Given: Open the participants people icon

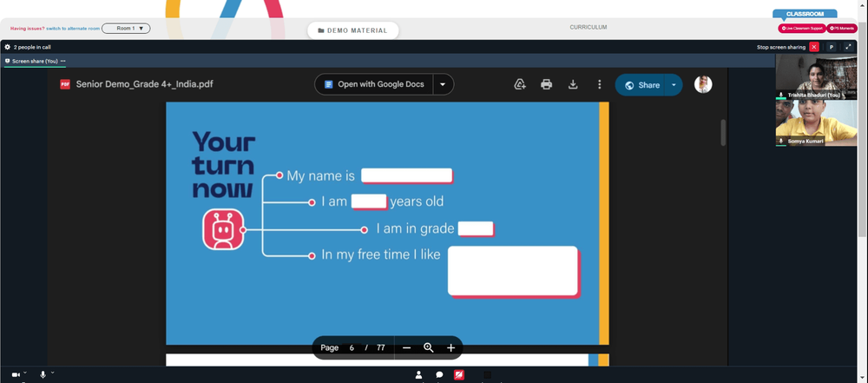Looking at the screenshot, I should coord(419,374).
